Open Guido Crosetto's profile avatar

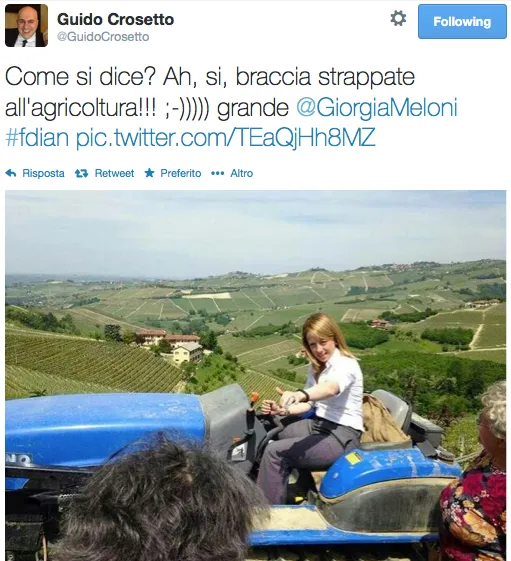[x=26, y=26]
